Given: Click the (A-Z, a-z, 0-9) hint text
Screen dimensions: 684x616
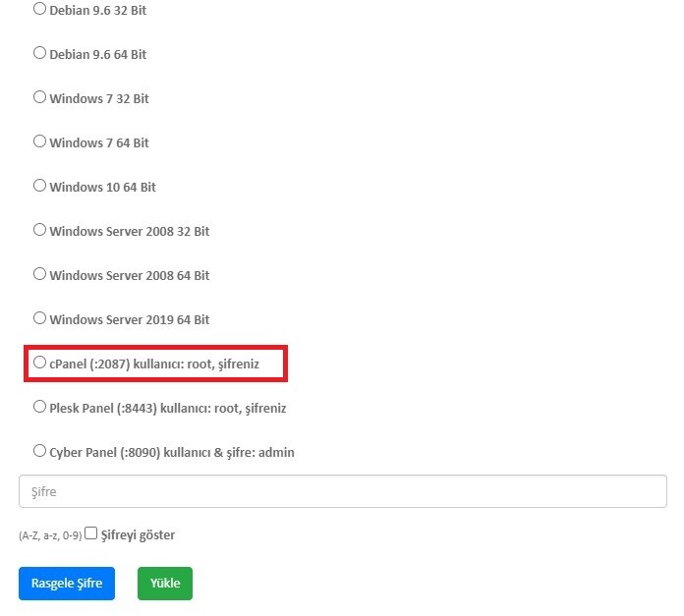Looking at the screenshot, I should click(50, 535).
